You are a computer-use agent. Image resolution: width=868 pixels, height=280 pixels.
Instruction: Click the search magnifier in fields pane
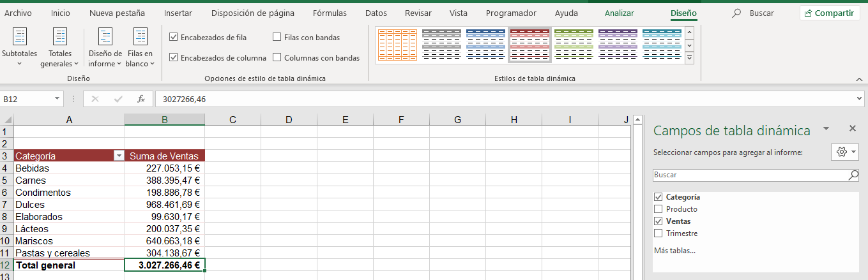tap(853, 175)
